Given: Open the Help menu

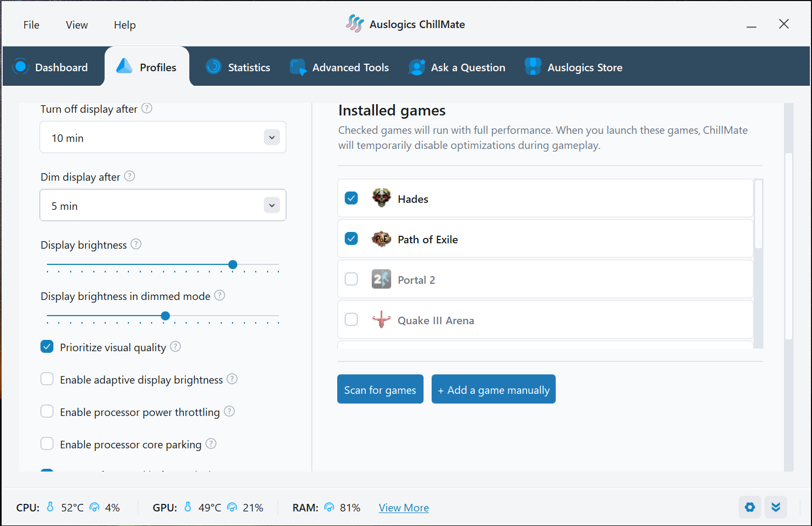Looking at the screenshot, I should click(125, 25).
